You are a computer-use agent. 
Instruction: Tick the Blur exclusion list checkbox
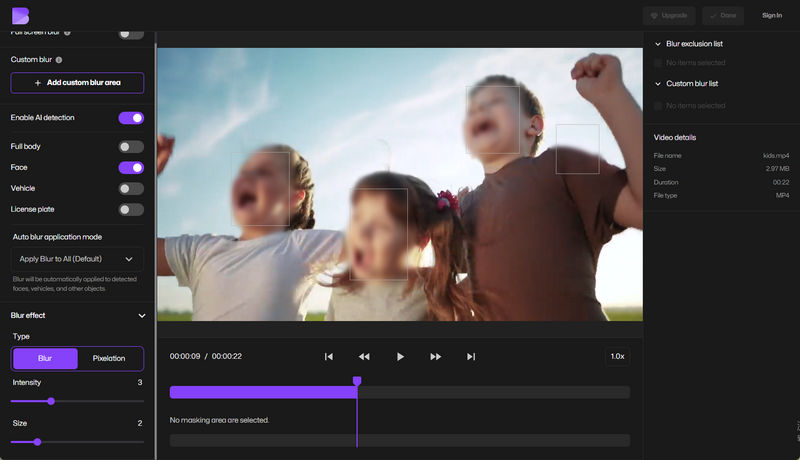click(658, 63)
